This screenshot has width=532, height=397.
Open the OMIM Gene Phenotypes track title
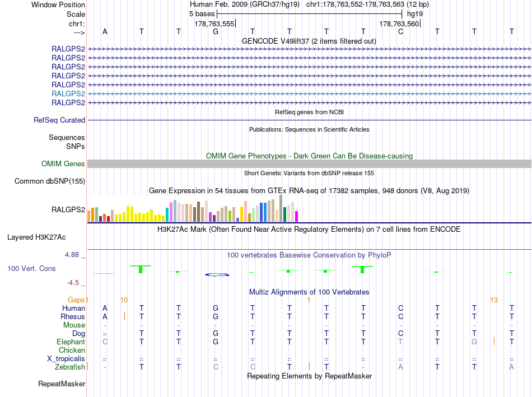pos(309,156)
